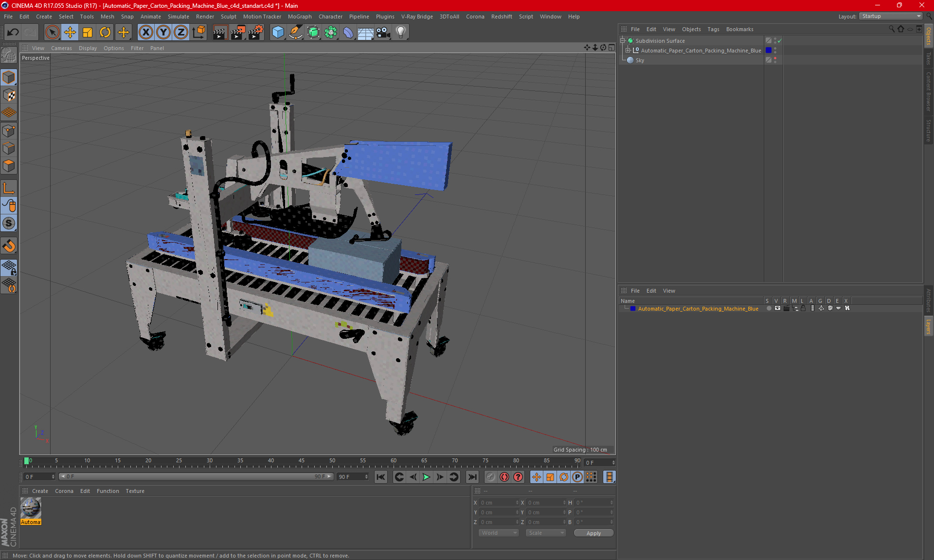This screenshot has height=560, width=934.
Task: Add a Cube primitive object
Action: (278, 33)
